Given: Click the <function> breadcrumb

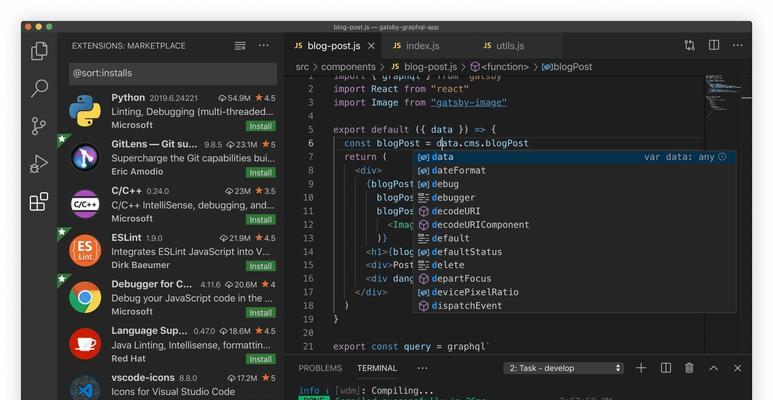Looking at the screenshot, I should (499, 67).
